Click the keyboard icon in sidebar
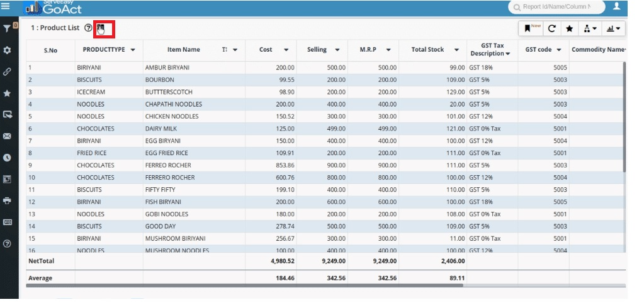This screenshot has height=302, width=644. point(7,222)
